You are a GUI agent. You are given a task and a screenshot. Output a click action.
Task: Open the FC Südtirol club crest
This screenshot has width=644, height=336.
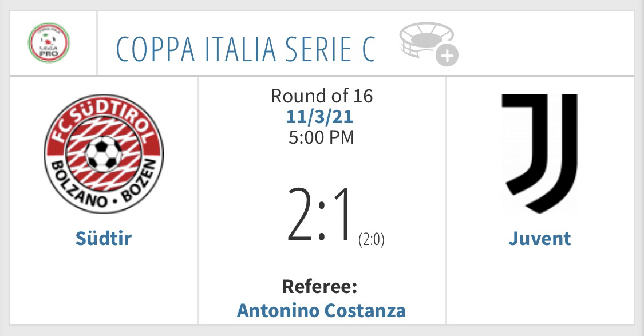[x=104, y=153]
